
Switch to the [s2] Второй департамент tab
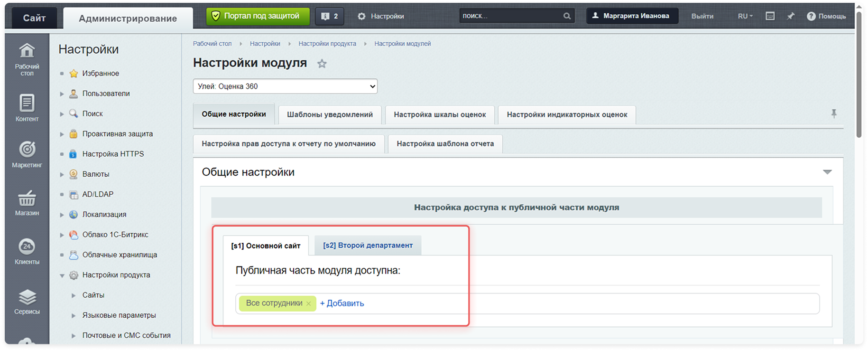click(368, 246)
